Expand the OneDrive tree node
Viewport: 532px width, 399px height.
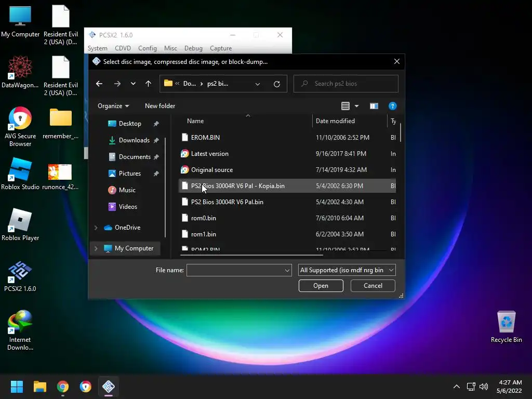96,228
